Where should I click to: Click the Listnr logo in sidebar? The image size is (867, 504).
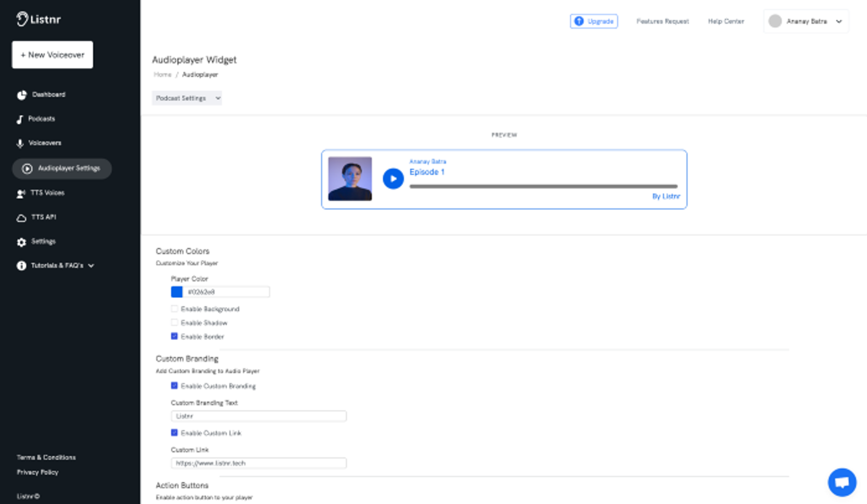[x=39, y=19]
